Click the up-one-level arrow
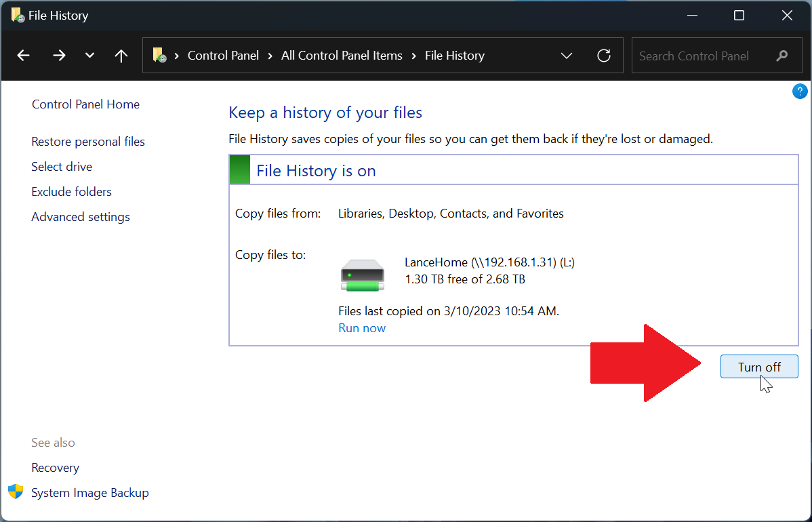This screenshot has width=812, height=522. [x=121, y=56]
